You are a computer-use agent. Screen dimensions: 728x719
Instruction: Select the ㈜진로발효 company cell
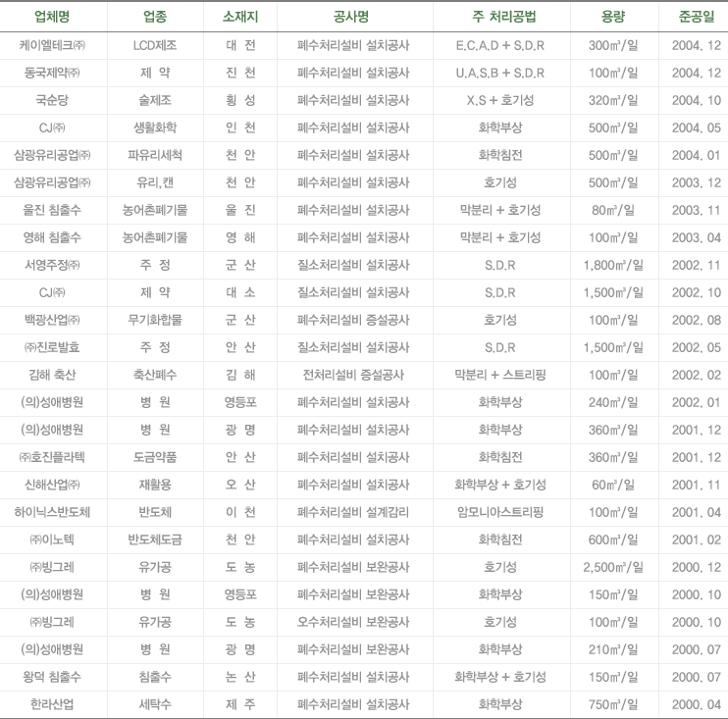[52, 346]
